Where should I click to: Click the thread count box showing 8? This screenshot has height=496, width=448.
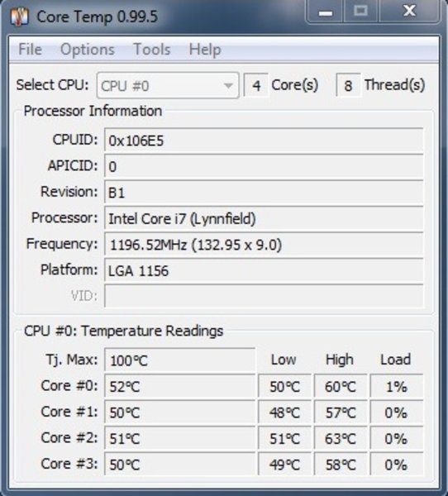[348, 86]
